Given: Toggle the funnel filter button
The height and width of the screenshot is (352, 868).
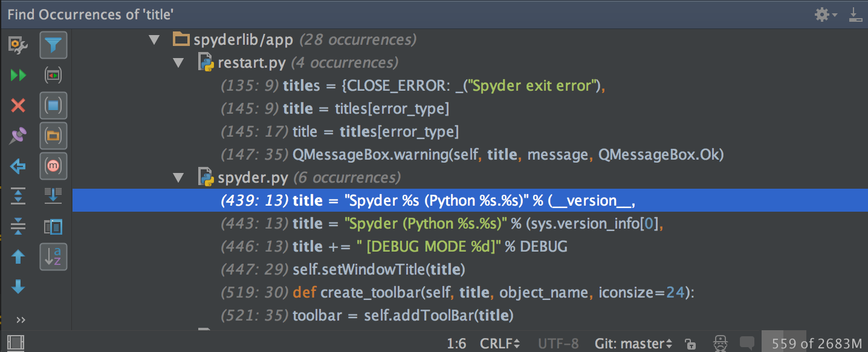Looking at the screenshot, I should point(53,45).
